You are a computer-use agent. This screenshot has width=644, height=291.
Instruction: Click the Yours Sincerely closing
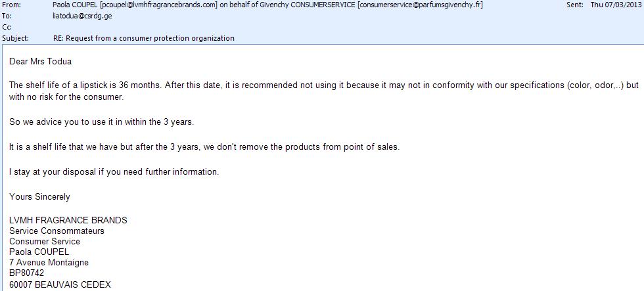tap(39, 196)
